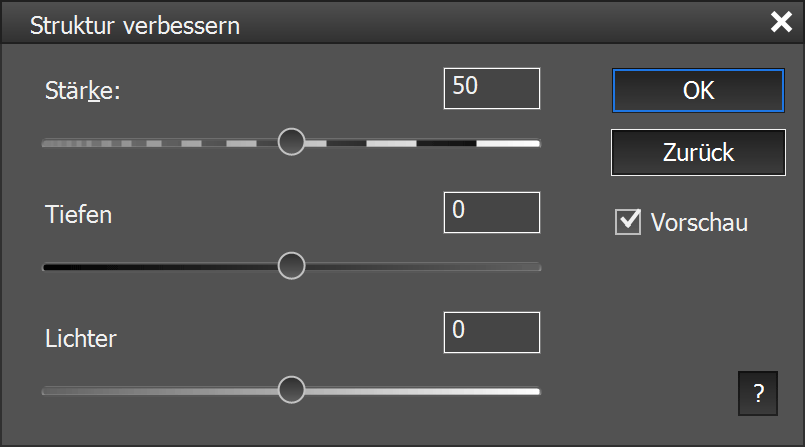Screen dimensions: 805x447
Task: Click the far left end of Stärke slider track
Action: pyautogui.click(x=48, y=143)
